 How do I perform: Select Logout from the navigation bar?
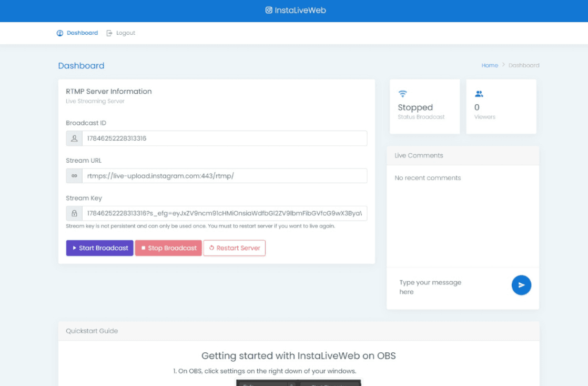pos(125,33)
